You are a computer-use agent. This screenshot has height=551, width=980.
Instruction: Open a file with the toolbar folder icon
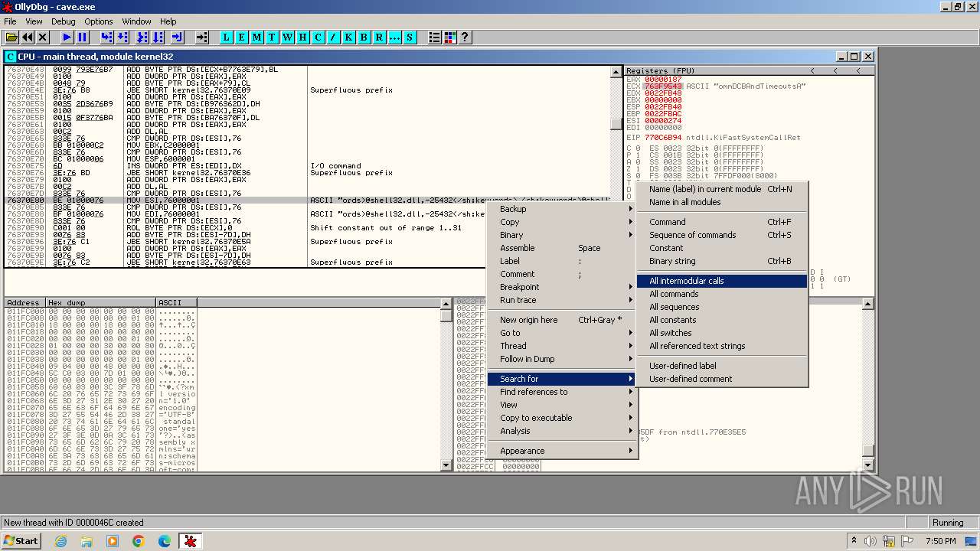pos(11,37)
